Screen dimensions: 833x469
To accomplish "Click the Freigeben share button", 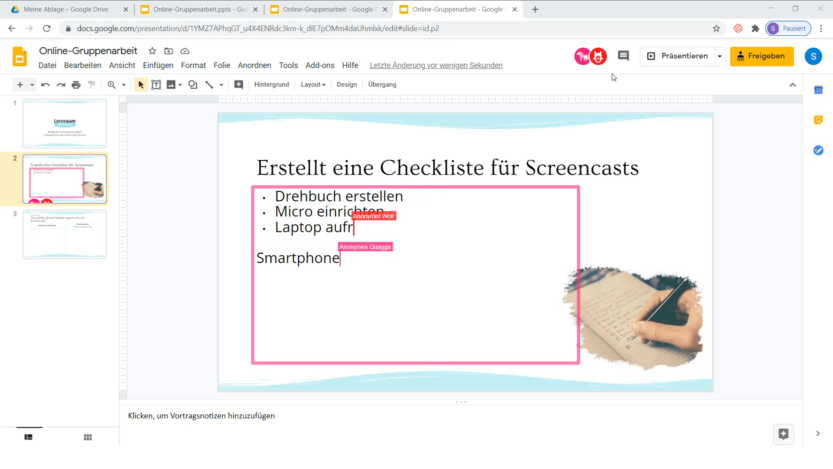I will (x=762, y=56).
